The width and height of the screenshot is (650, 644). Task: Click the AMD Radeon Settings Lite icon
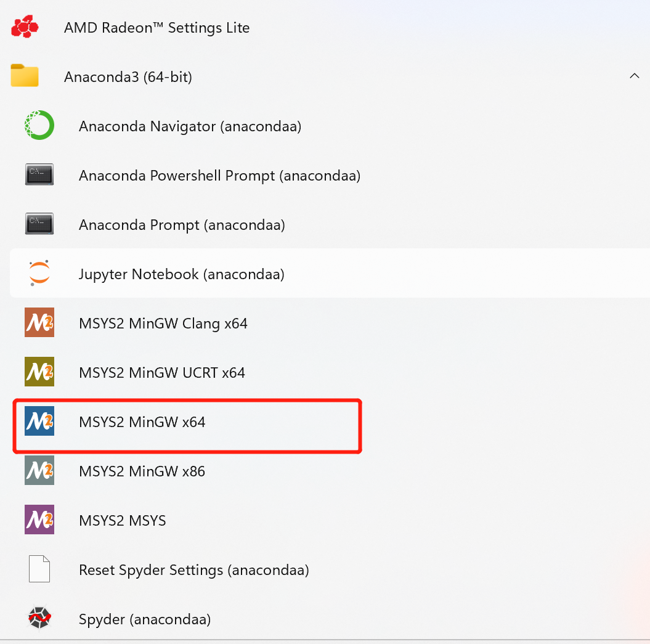[x=25, y=27]
